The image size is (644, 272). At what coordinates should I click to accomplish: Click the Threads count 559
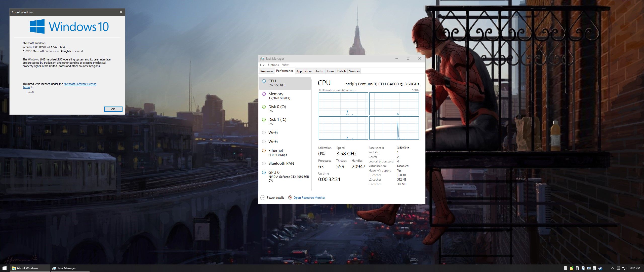click(340, 166)
